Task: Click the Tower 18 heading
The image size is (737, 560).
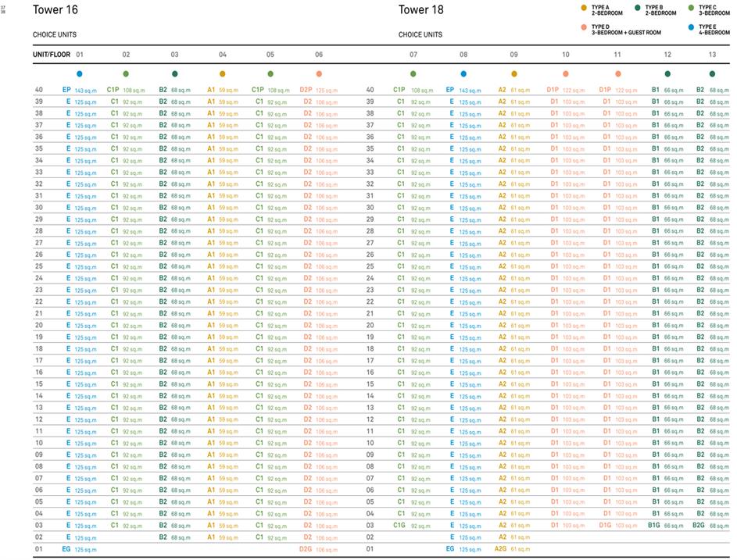Action: (420, 10)
